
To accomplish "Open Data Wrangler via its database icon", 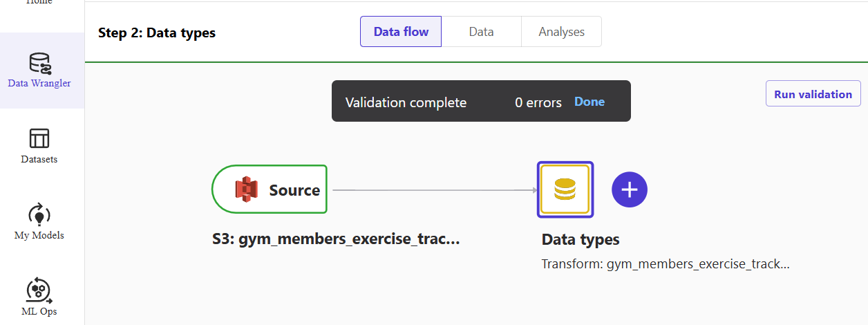I will pos(39,63).
